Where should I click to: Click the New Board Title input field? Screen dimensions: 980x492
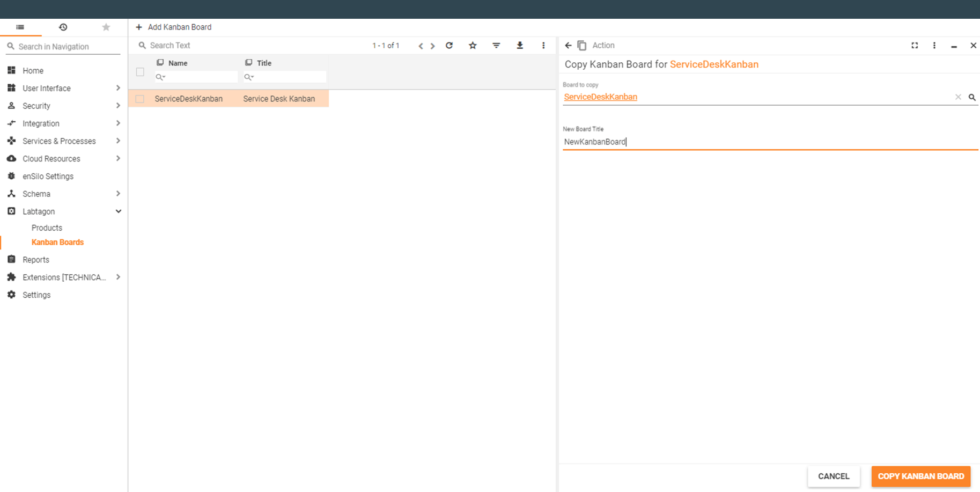(x=768, y=142)
